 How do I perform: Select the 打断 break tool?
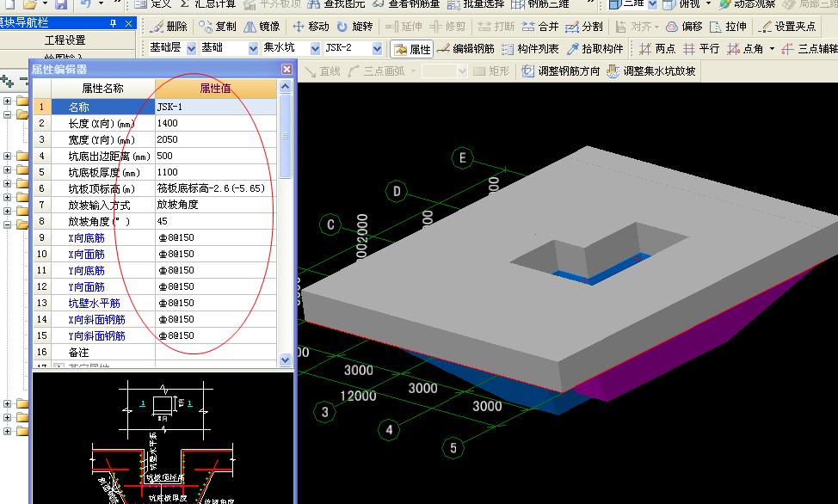[496, 26]
